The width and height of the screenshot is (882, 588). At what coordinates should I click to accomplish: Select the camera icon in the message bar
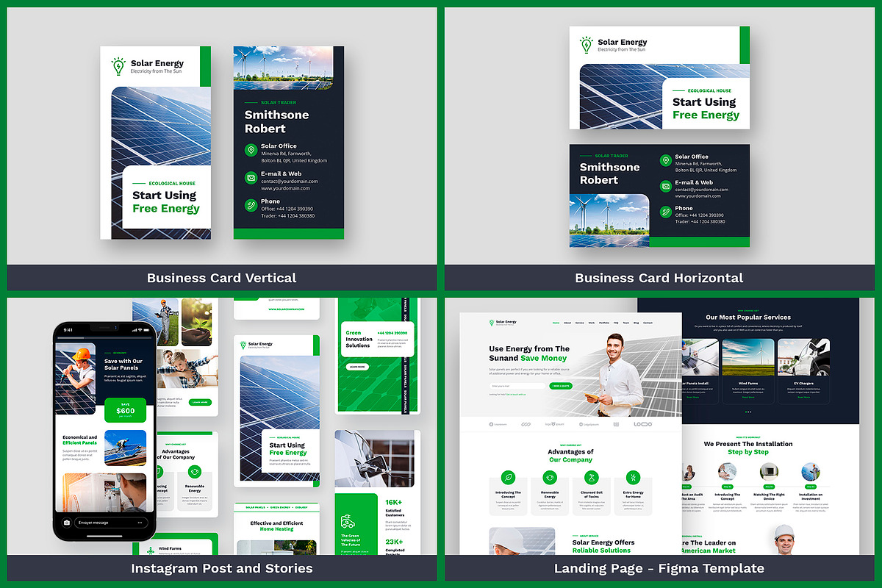[x=66, y=523]
